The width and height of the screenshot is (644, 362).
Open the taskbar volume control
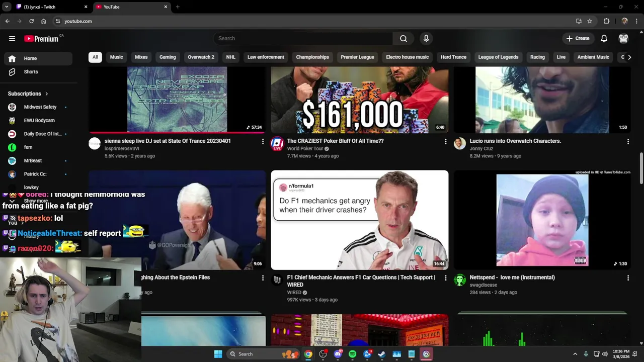click(605, 354)
